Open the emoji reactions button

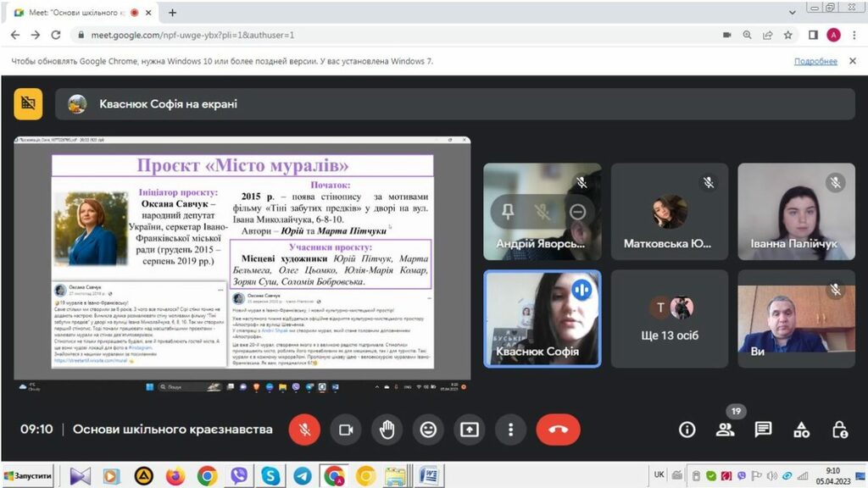pos(428,430)
